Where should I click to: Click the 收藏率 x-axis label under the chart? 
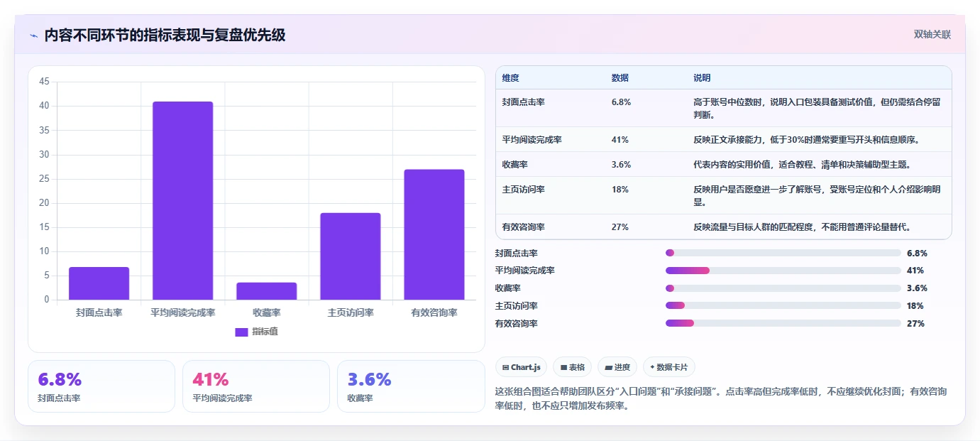pos(267,312)
